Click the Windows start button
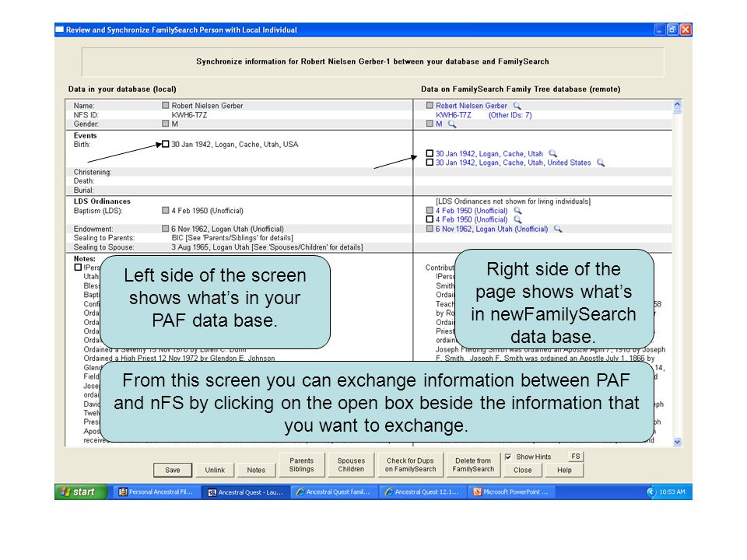 [81, 492]
